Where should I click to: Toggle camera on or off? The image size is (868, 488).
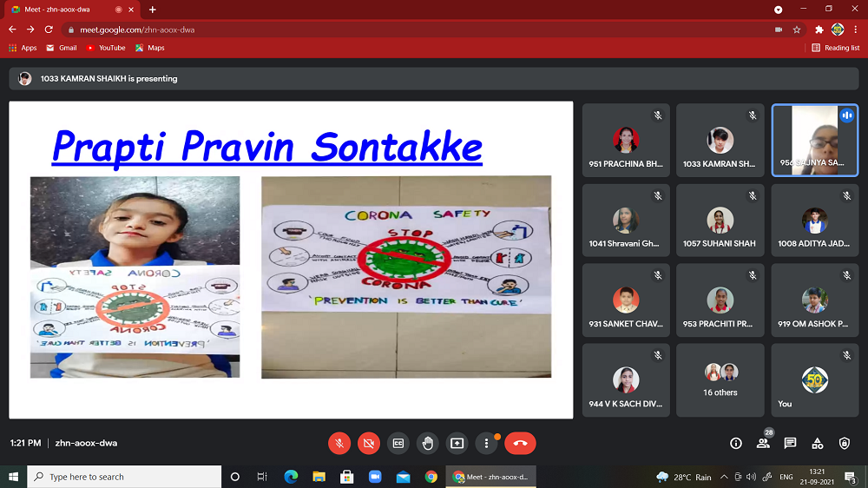coord(369,443)
